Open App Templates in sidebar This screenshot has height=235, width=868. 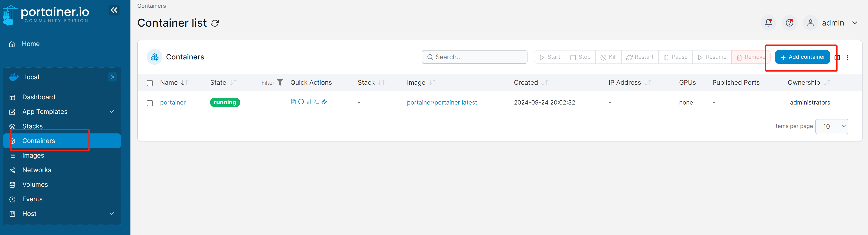[x=45, y=111]
